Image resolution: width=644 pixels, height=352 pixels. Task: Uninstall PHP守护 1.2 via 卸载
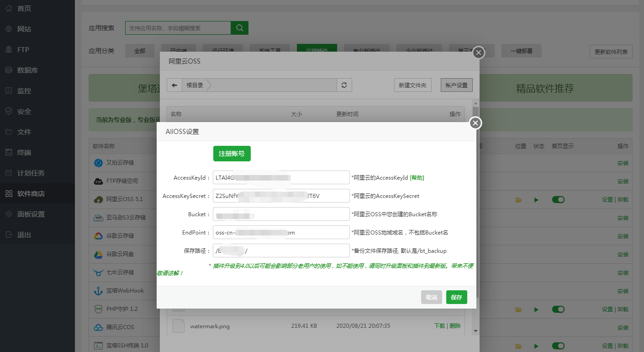623,309
